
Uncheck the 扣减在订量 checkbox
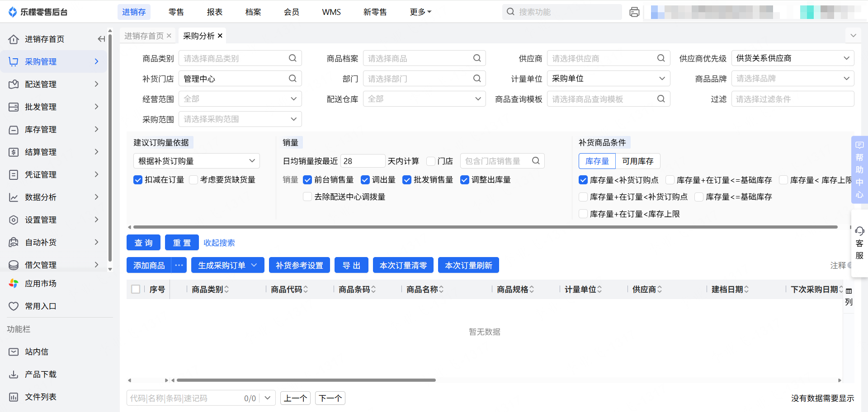(138, 180)
